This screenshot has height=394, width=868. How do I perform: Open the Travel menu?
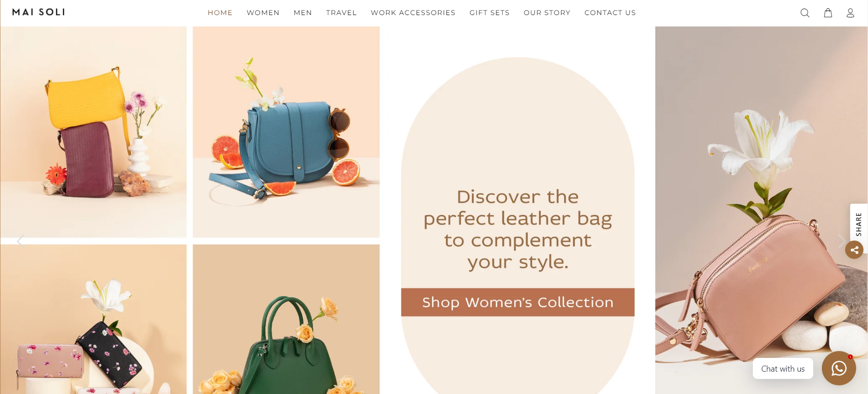pos(341,13)
